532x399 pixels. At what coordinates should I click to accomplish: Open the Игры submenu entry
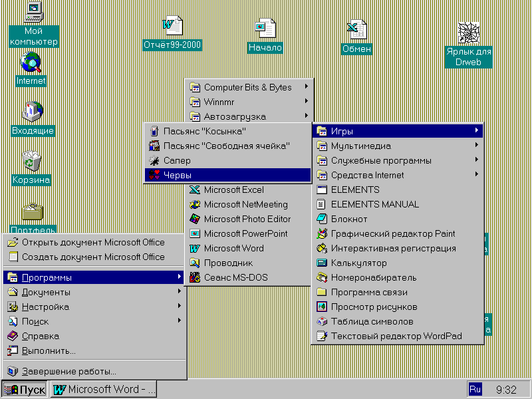[x=398, y=131]
